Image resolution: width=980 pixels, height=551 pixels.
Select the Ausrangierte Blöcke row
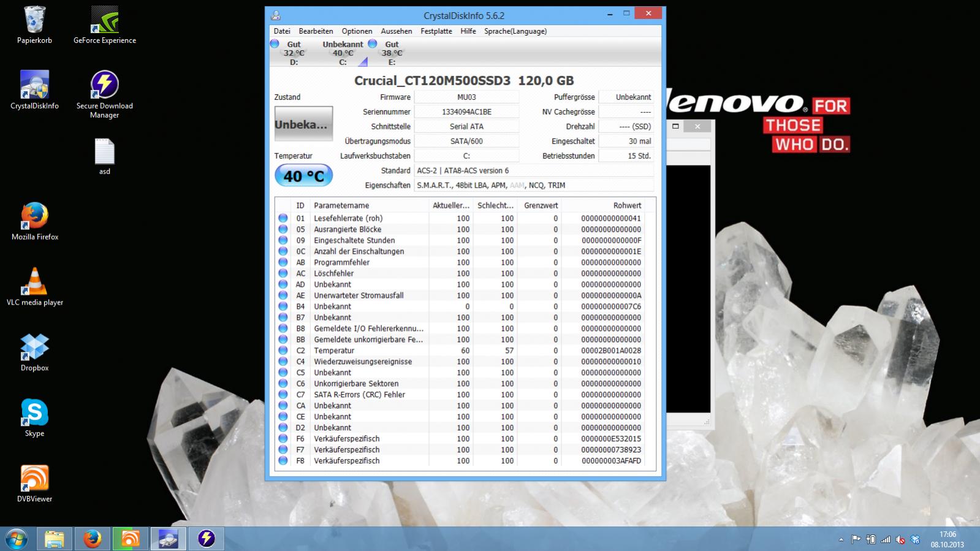tap(461, 229)
